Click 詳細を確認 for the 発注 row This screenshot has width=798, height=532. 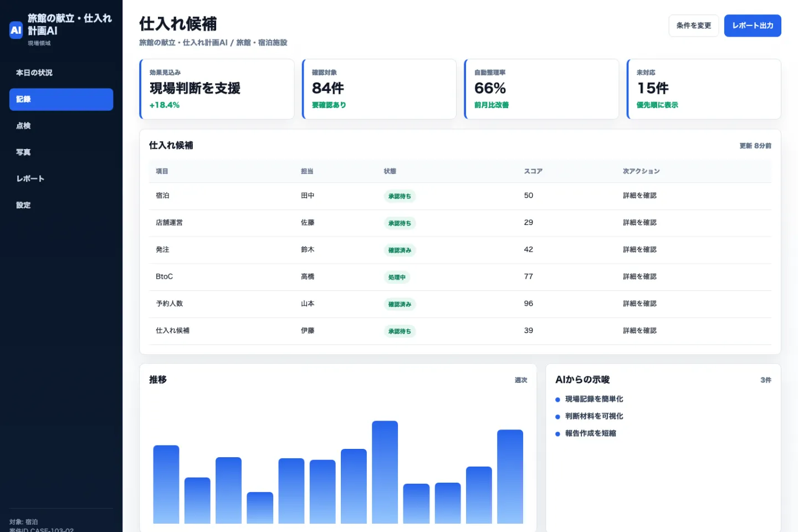pyautogui.click(x=640, y=249)
